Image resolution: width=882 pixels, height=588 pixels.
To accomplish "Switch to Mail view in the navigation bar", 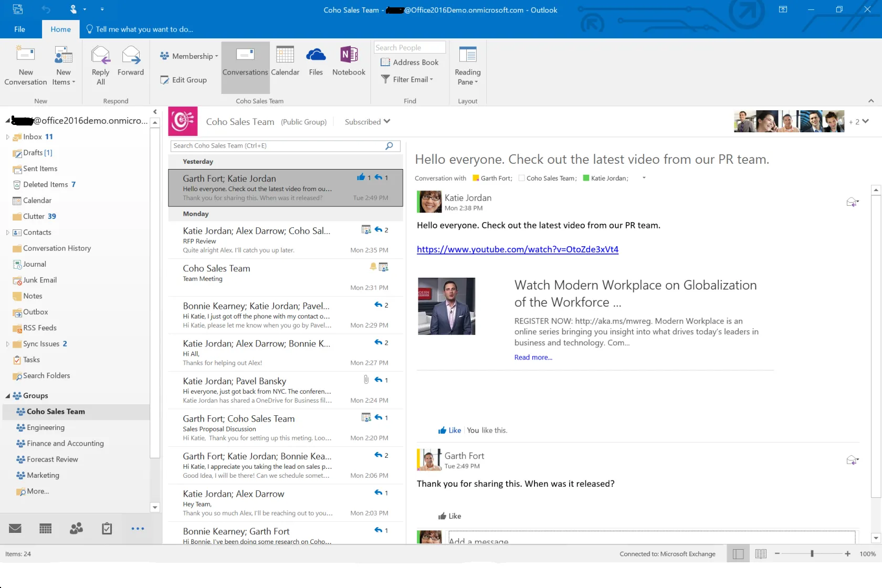I will coord(15,528).
